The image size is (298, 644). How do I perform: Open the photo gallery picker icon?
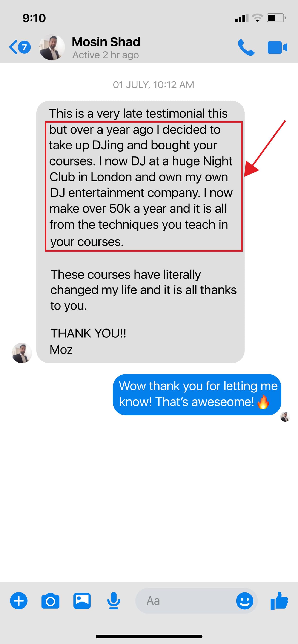point(82,601)
